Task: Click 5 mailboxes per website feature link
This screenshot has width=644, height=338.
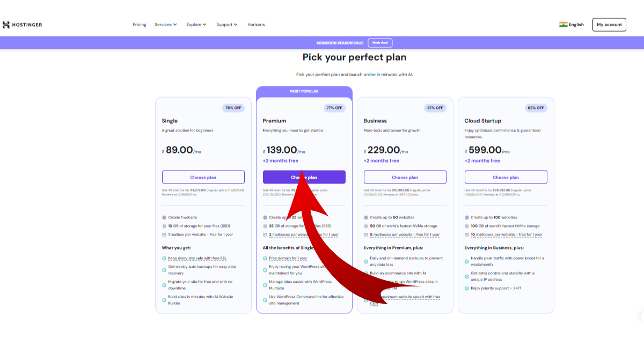Action: tap(405, 234)
